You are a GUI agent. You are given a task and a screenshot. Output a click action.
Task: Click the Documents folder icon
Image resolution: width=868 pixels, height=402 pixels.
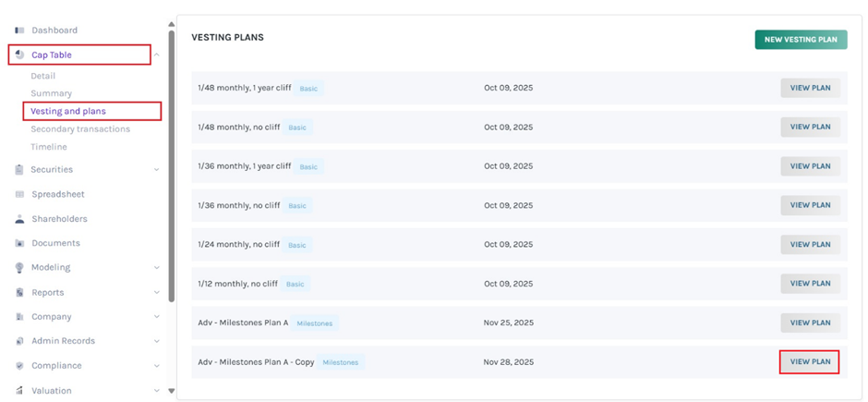pos(19,243)
